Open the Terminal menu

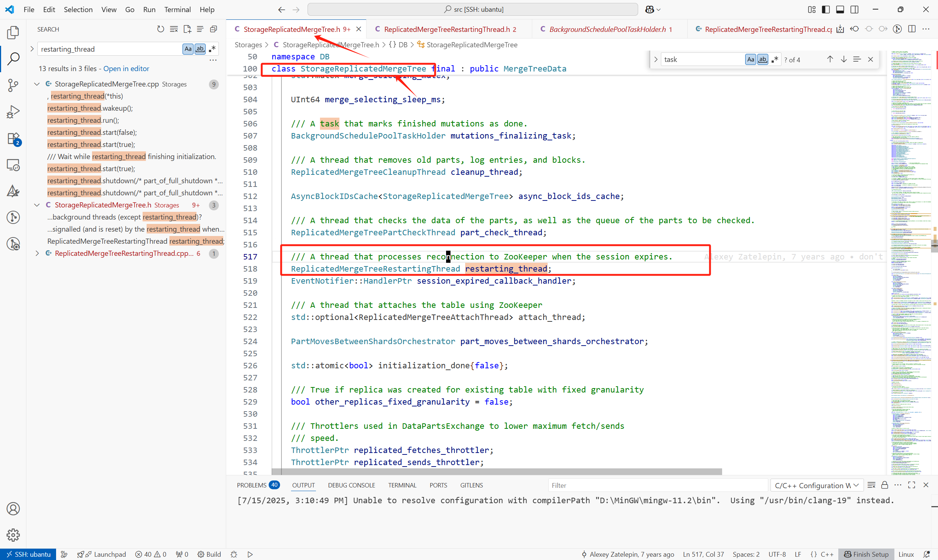(x=177, y=10)
